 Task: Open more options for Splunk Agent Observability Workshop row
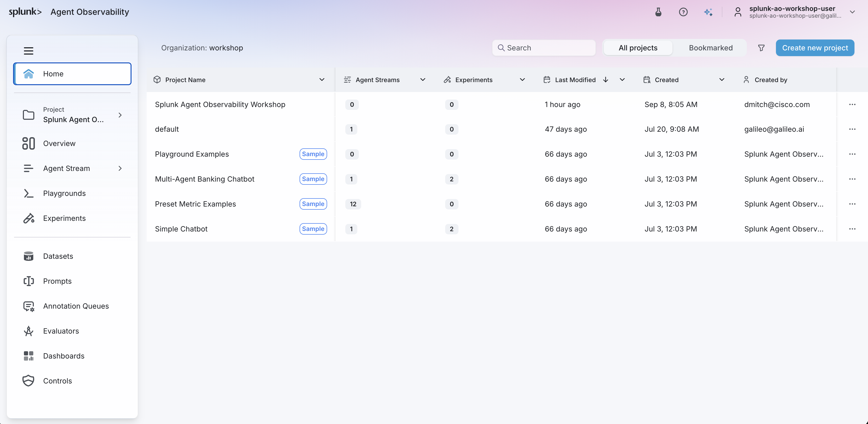pyautogui.click(x=852, y=104)
